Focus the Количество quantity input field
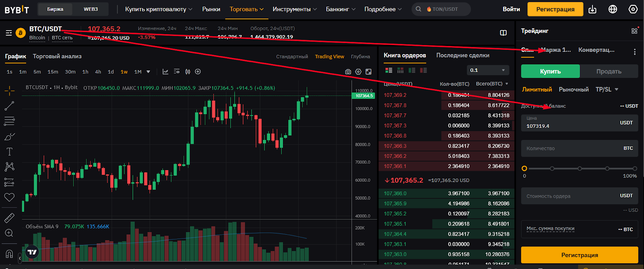 [580, 148]
